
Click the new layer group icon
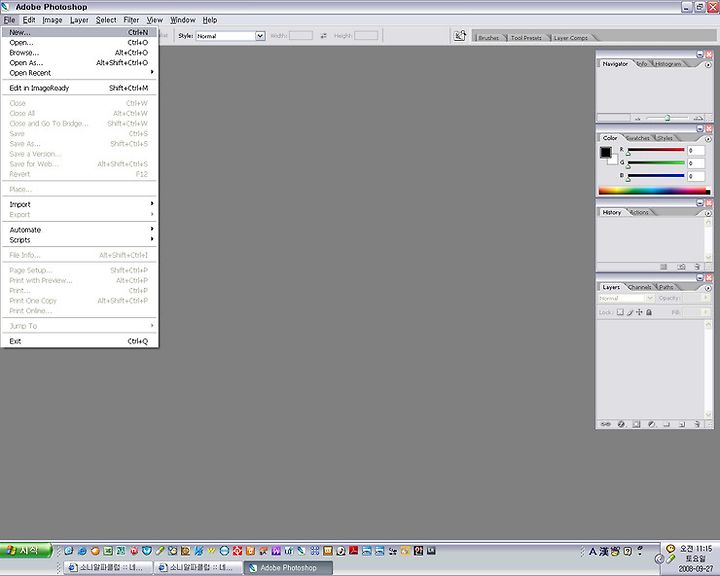(x=667, y=424)
